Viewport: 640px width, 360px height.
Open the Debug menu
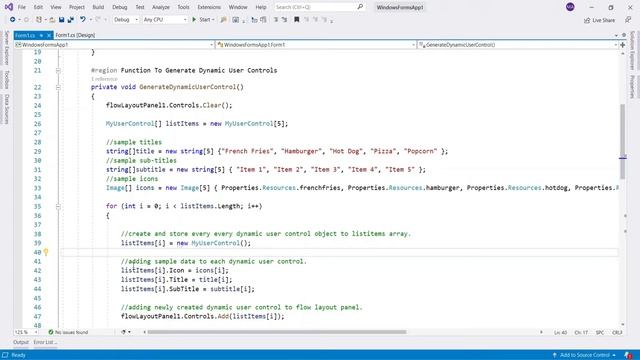point(120,7)
